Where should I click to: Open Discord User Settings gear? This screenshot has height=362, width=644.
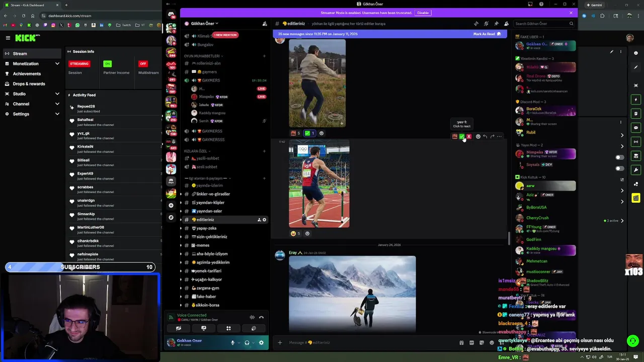pos(261,343)
